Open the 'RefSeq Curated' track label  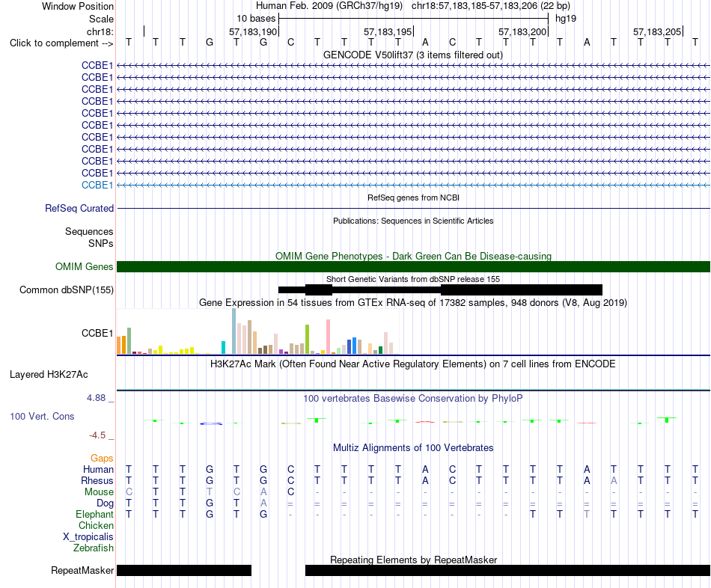[79, 208]
